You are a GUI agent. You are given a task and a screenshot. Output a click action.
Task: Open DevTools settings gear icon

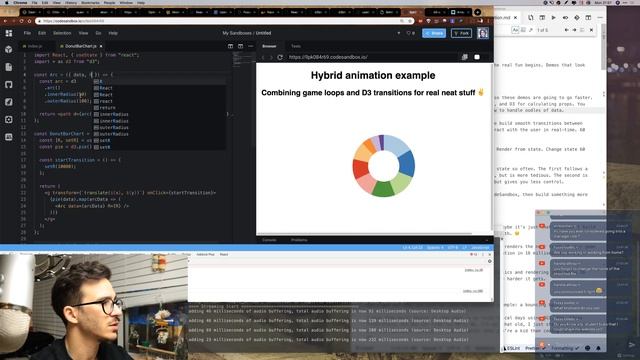point(489,261)
